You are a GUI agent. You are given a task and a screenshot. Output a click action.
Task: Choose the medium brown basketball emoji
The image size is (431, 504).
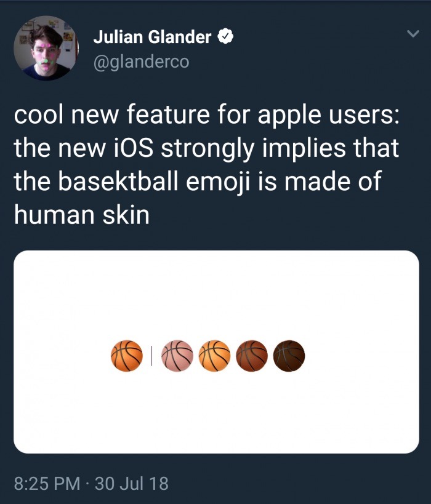point(252,356)
